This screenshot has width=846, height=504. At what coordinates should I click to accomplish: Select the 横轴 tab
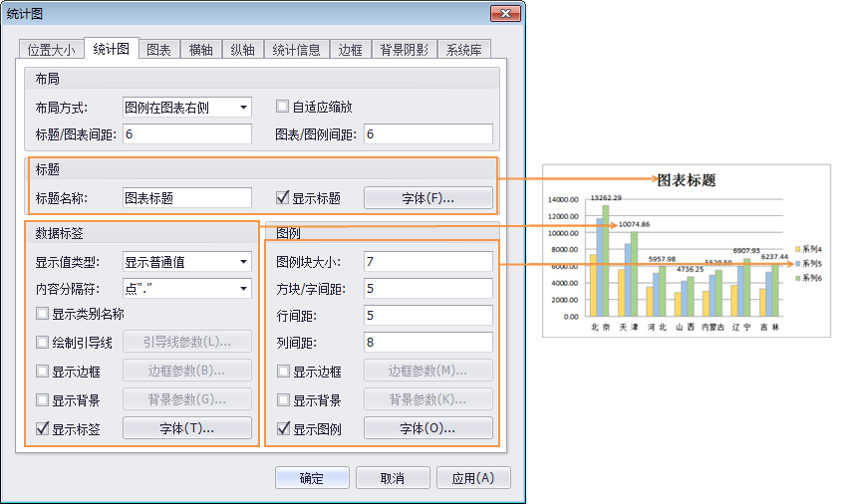pos(200,50)
